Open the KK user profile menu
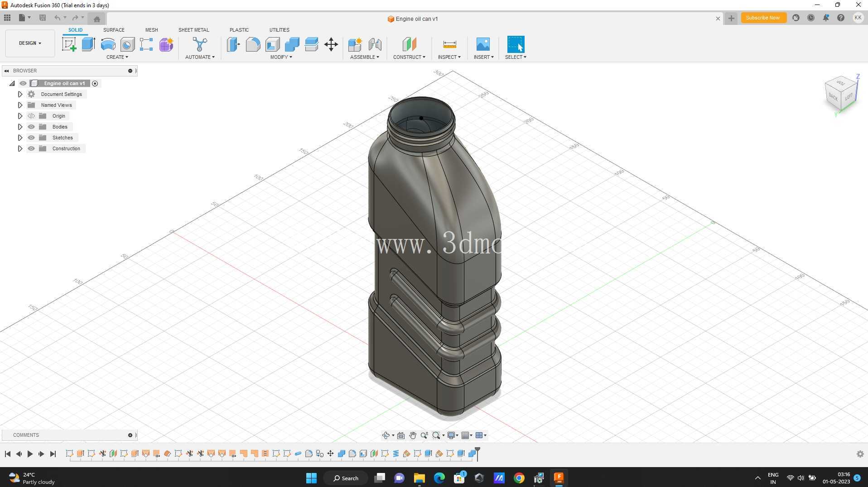868x487 pixels. pos(858,18)
